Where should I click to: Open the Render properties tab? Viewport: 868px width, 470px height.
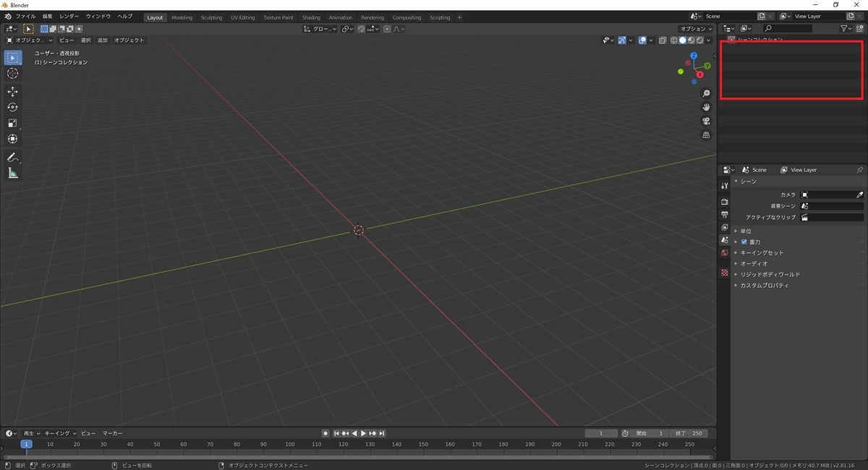724,202
